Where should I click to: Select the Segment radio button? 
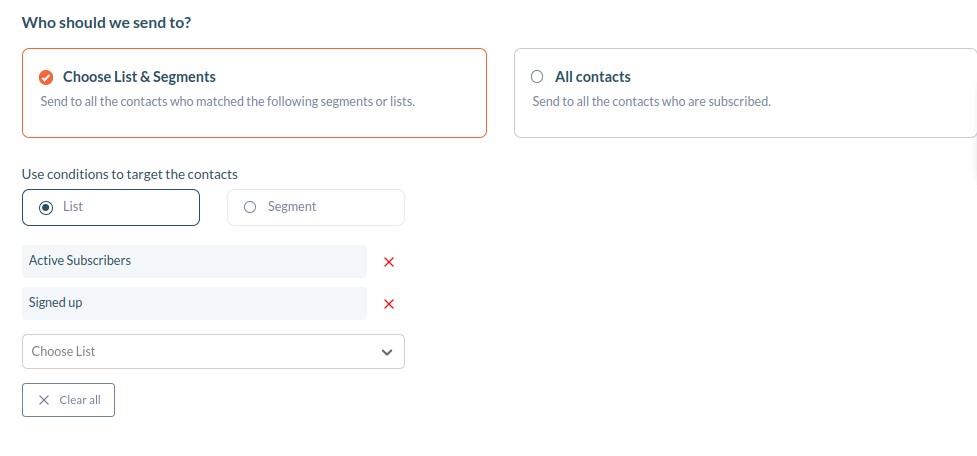(250, 207)
